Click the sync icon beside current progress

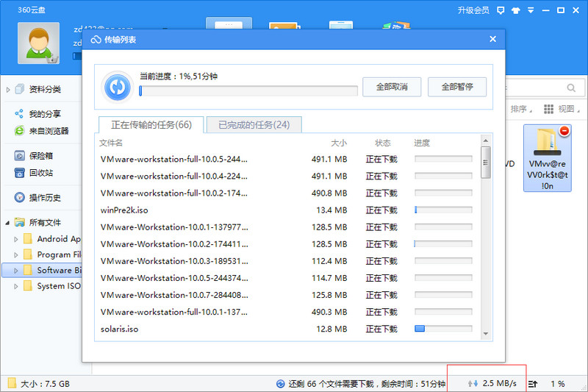click(x=118, y=88)
